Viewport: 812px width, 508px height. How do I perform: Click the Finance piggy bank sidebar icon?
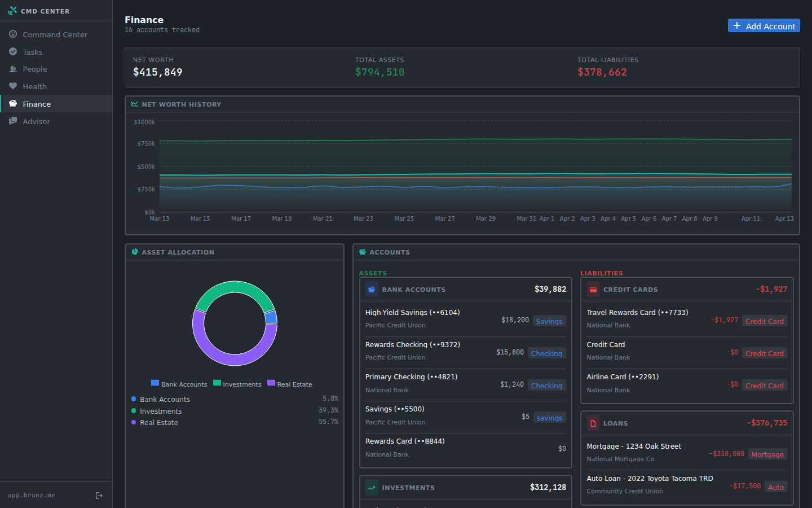click(13, 104)
